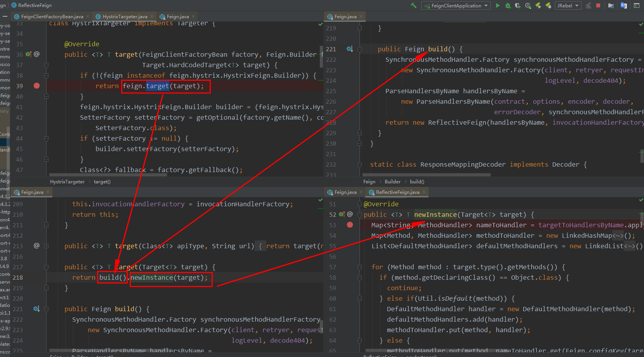
Task: Collapse the for-loop fold at line 57
Action: [359, 267]
